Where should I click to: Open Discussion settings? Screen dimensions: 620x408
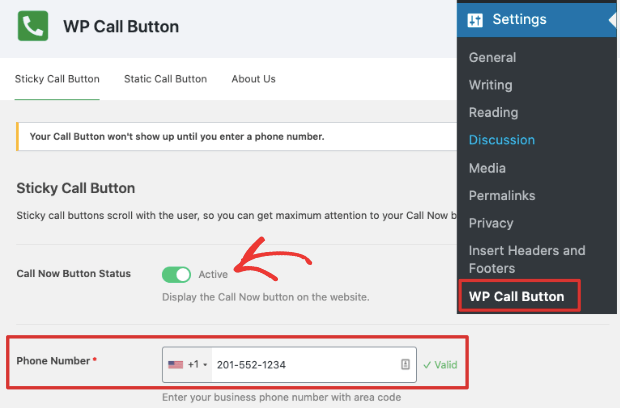click(502, 140)
